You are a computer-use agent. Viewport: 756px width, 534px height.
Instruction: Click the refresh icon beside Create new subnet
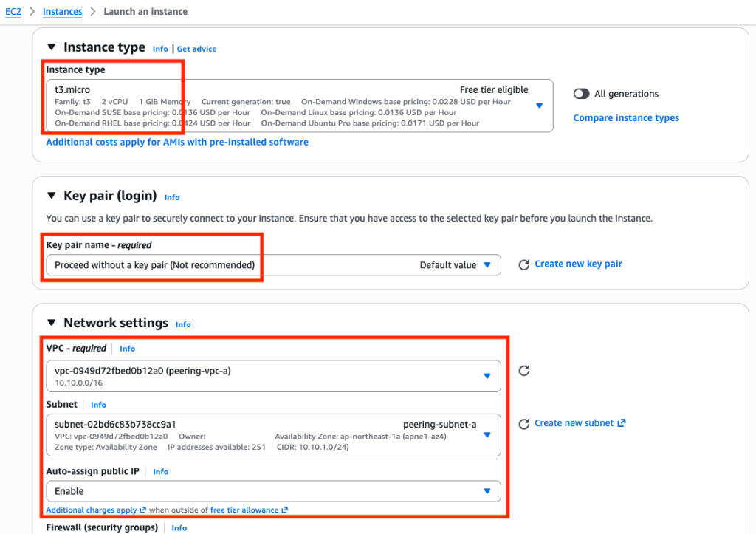point(523,424)
